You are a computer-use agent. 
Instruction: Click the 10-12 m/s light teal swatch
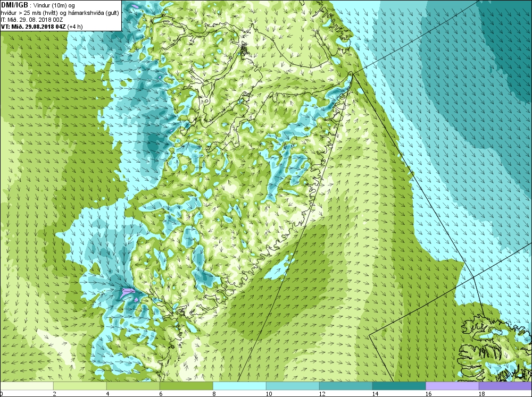[293, 386]
